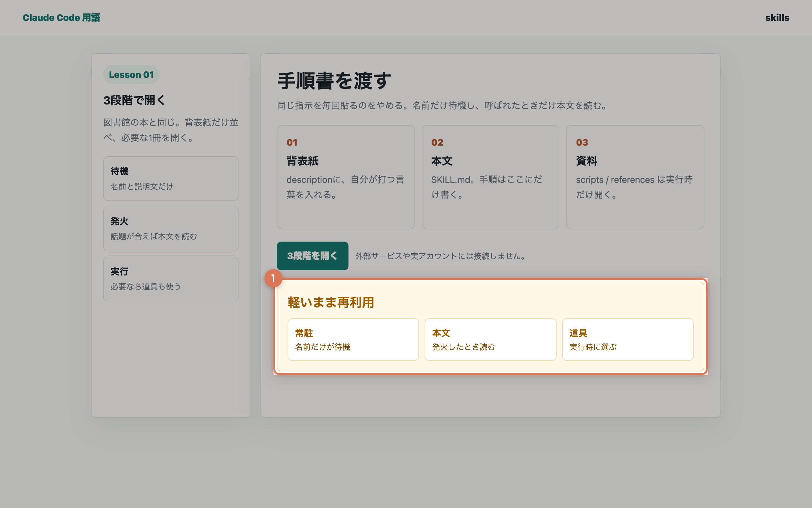Click the 発火したとき読む result card
This screenshot has width=812, height=508.
(490, 339)
